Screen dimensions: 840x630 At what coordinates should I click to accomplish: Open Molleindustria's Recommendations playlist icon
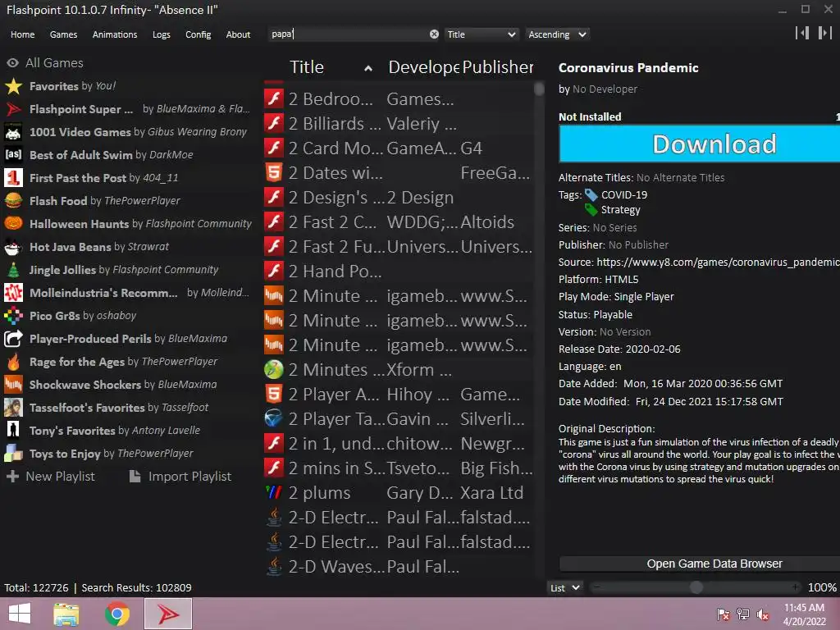pos(13,293)
